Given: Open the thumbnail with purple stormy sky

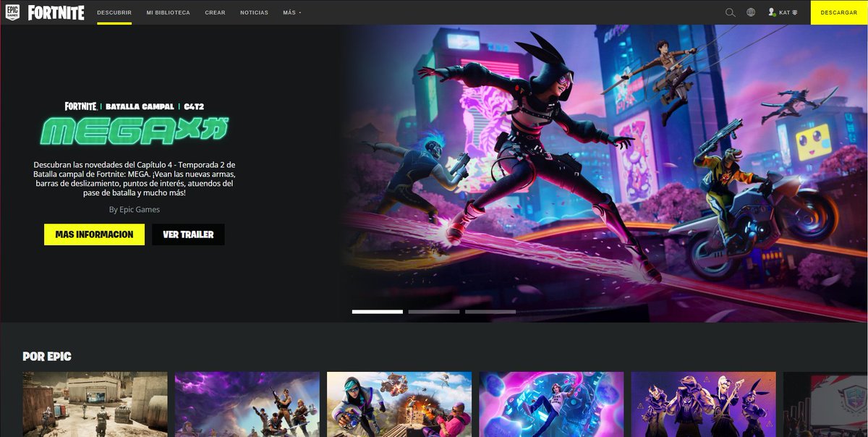Looking at the screenshot, I should coord(247,404).
